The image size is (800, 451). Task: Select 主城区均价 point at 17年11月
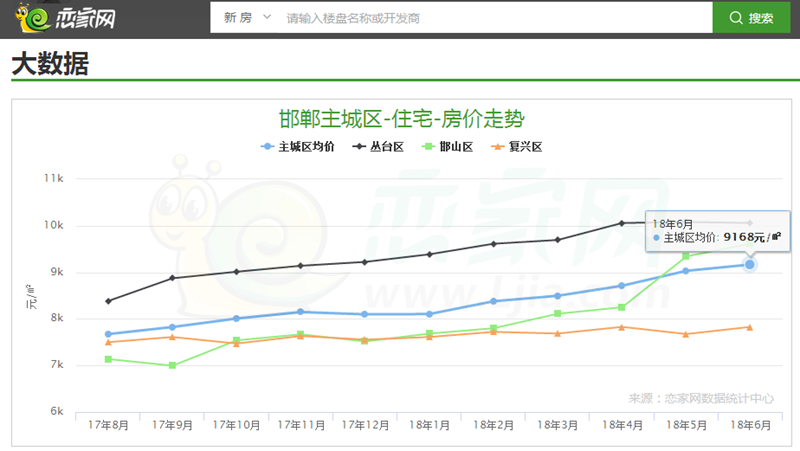(x=301, y=312)
